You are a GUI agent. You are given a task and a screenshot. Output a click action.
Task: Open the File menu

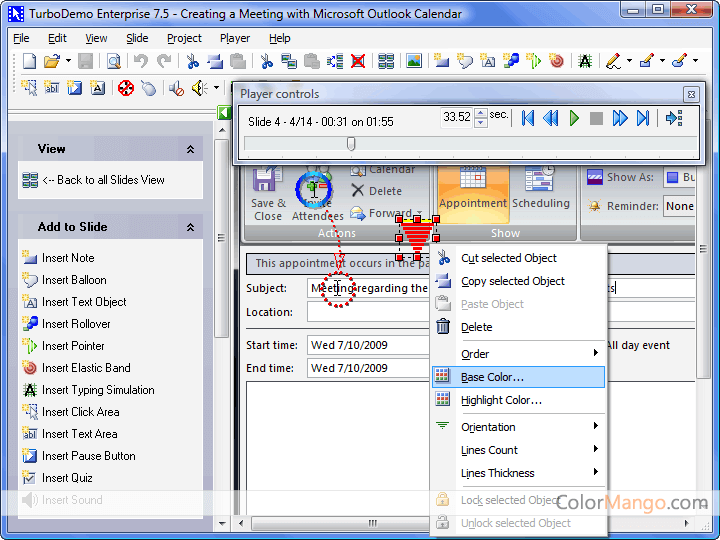(x=21, y=38)
